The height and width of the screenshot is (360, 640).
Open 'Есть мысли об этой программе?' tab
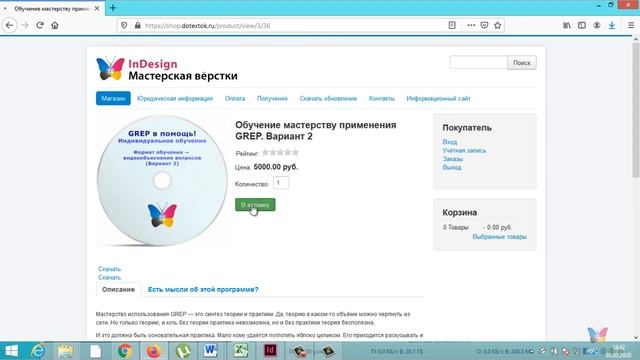pyautogui.click(x=203, y=289)
